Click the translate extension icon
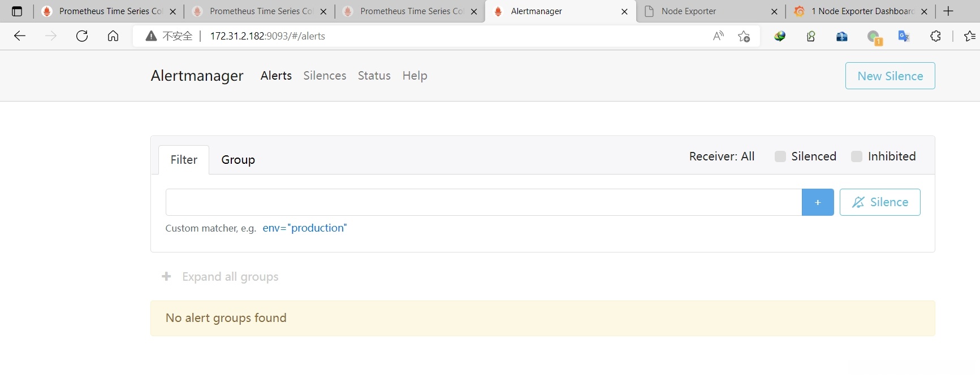 (904, 36)
